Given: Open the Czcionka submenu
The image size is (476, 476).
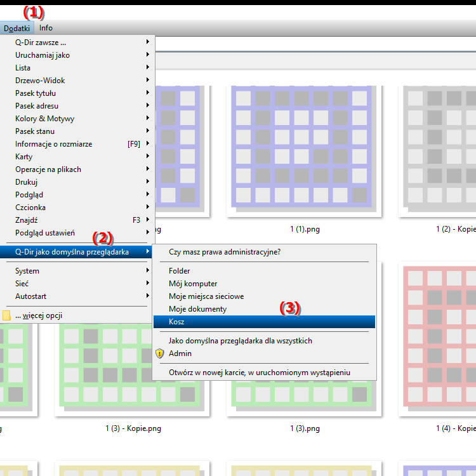Looking at the screenshot, I should point(77,208).
